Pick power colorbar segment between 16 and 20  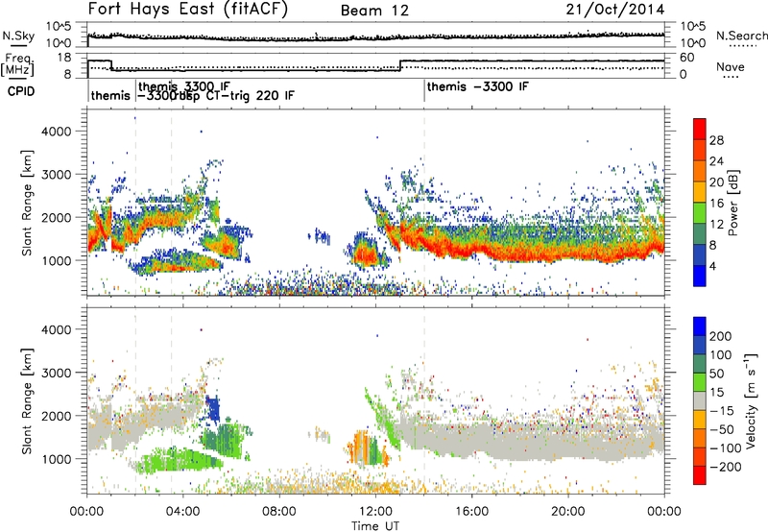[x=700, y=192]
